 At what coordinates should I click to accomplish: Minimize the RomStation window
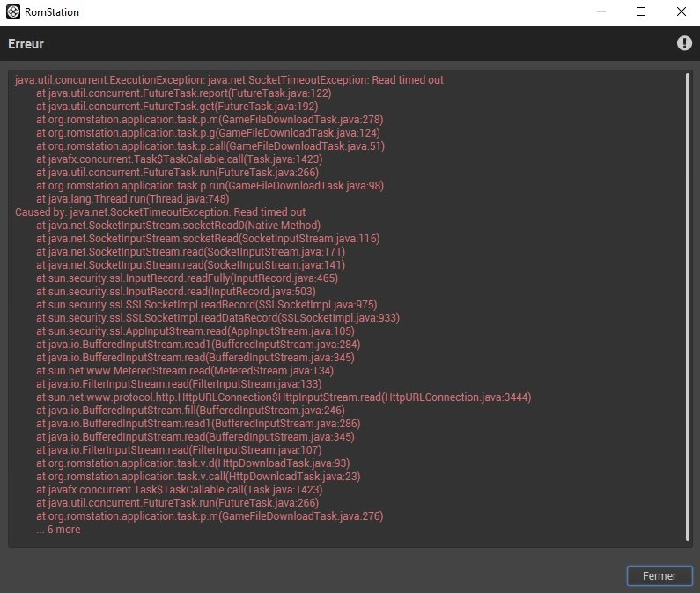pyautogui.click(x=601, y=12)
